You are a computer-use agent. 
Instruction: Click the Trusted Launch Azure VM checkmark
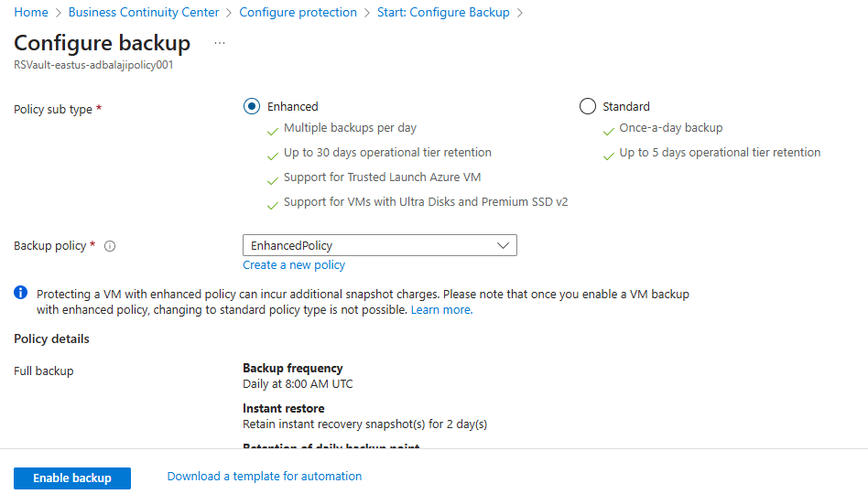273,179
